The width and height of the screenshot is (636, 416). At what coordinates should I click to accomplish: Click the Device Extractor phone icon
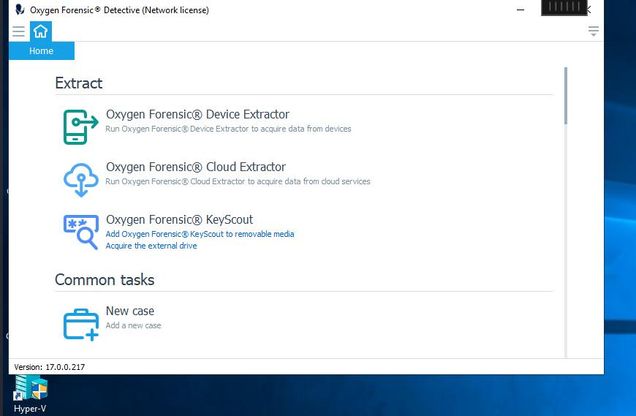tap(80, 124)
